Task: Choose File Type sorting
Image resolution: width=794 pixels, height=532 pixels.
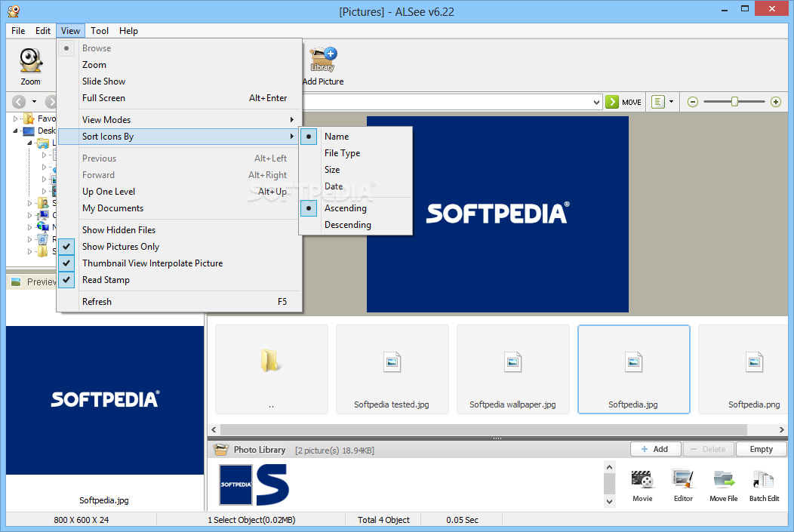Action: click(x=356, y=153)
